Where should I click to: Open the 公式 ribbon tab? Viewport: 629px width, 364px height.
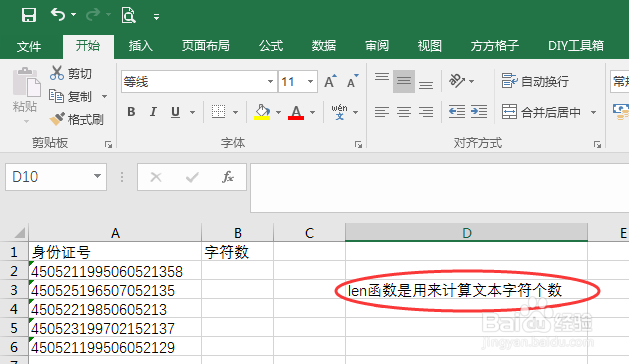[271, 46]
